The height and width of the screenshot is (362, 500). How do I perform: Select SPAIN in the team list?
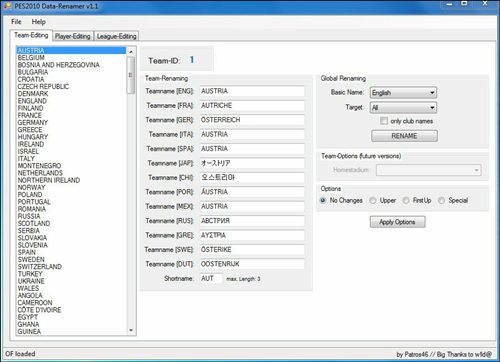[x=71, y=252]
